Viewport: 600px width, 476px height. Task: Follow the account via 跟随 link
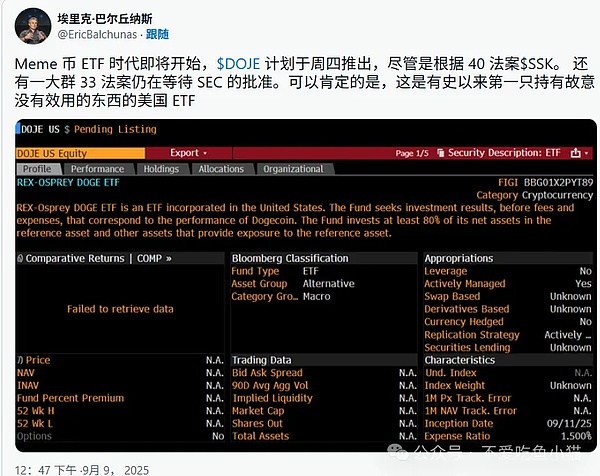tap(157, 34)
